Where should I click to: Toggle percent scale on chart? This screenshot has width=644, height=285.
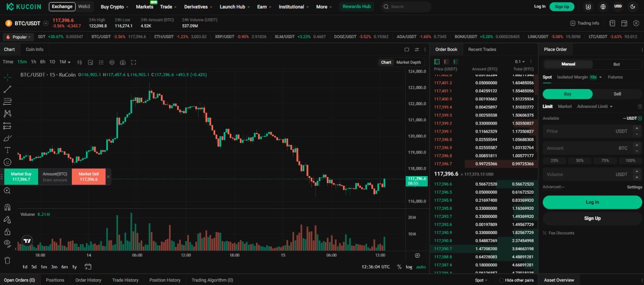[x=399, y=267]
